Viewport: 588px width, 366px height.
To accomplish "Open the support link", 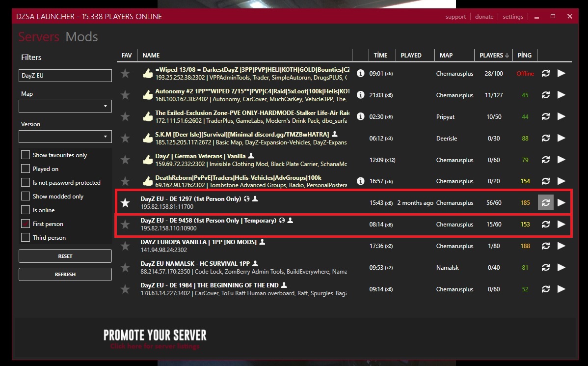I will click(x=455, y=17).
